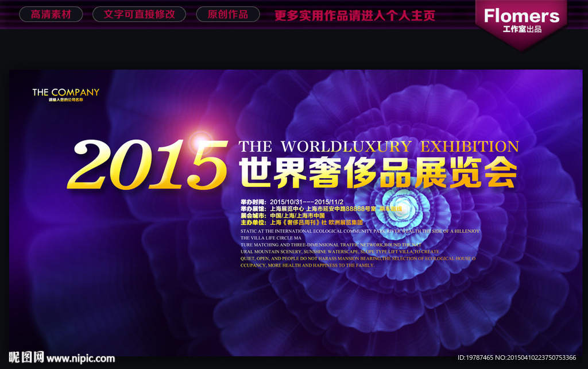Click the 文字可直接修改 pill label

(x=139, y=14)
